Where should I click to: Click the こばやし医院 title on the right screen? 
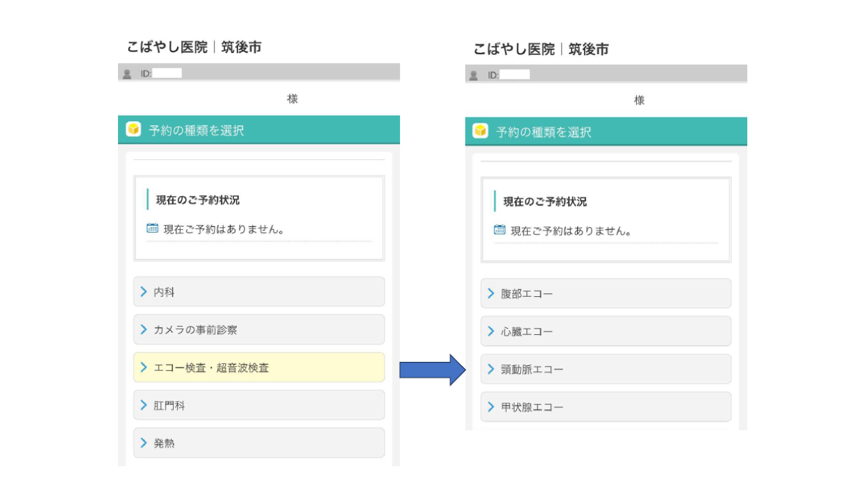point(514,49)
